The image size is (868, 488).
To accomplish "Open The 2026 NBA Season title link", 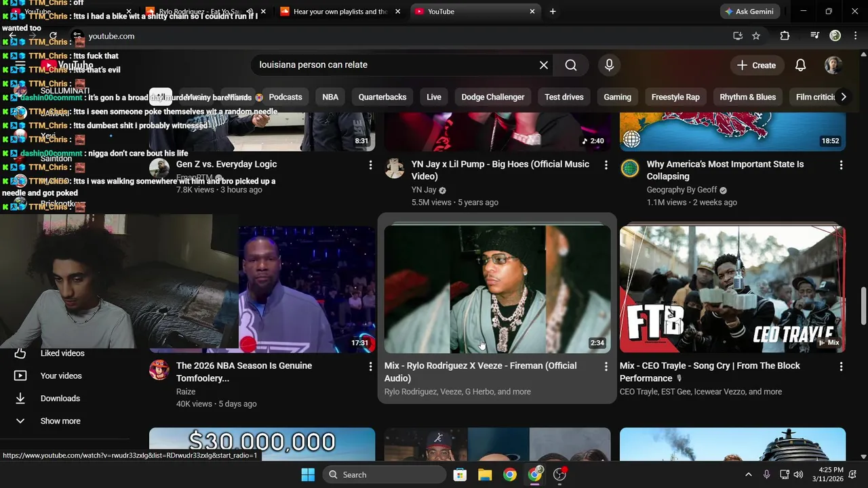I will (244, 372).
